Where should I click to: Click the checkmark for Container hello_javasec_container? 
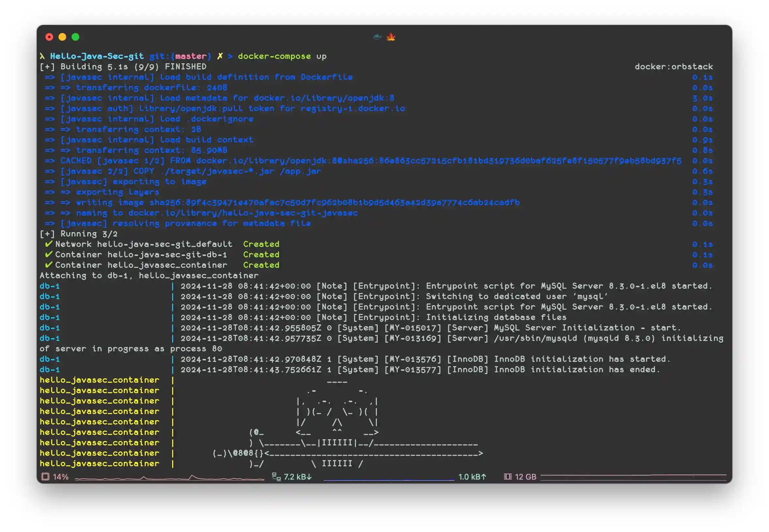tap(49, 265)
